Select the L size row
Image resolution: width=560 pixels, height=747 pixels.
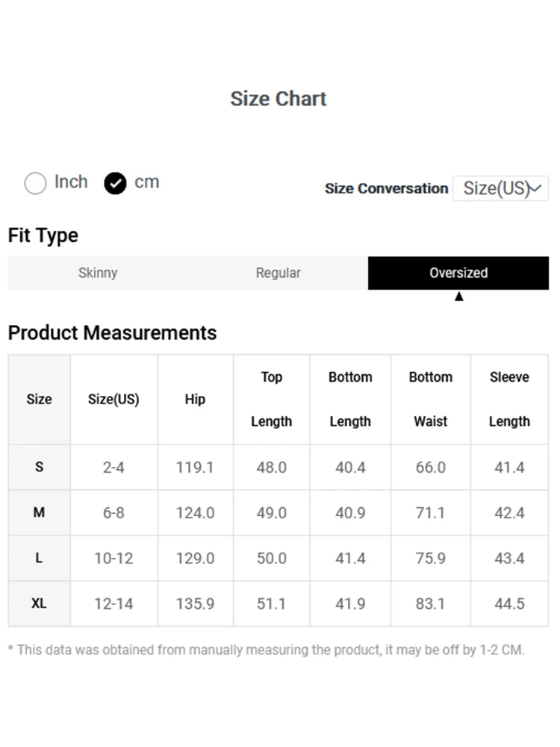pyautogui.click(x=39, y=558)
